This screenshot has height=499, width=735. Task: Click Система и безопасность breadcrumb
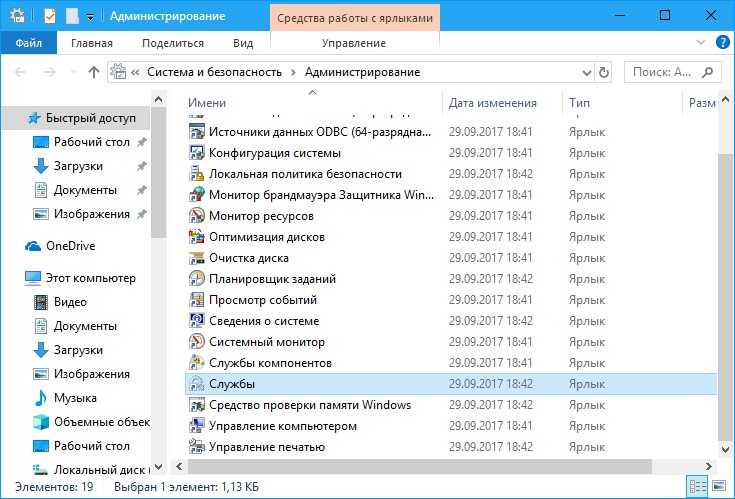[214, 72]
